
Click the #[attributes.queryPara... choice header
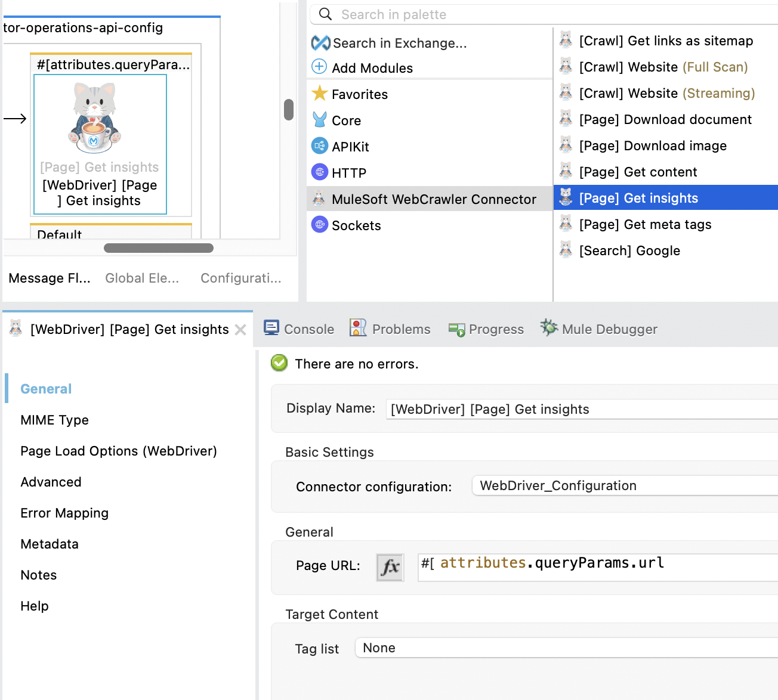click(x=112, y=64)
